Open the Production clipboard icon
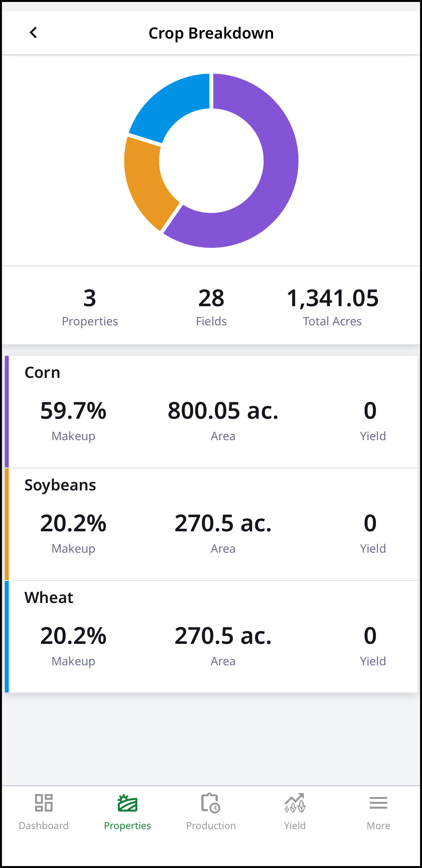This screenshot has width=422, height=868. tap(210, 803)
